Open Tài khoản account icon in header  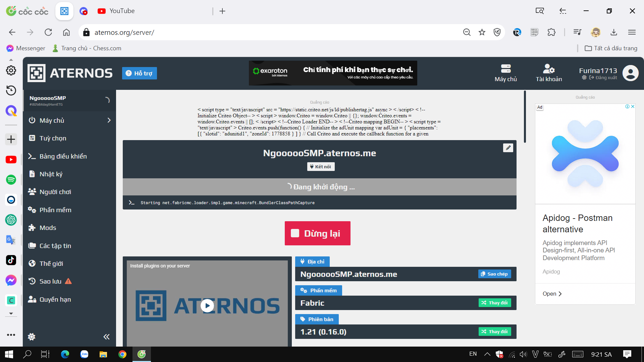pos(549,73)
